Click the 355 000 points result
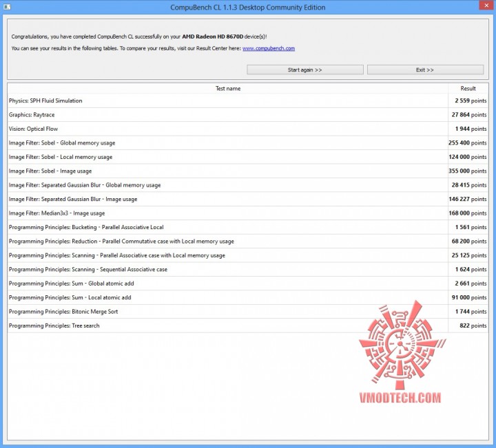This screenshot has width=496, height=448. pos(468,171)
